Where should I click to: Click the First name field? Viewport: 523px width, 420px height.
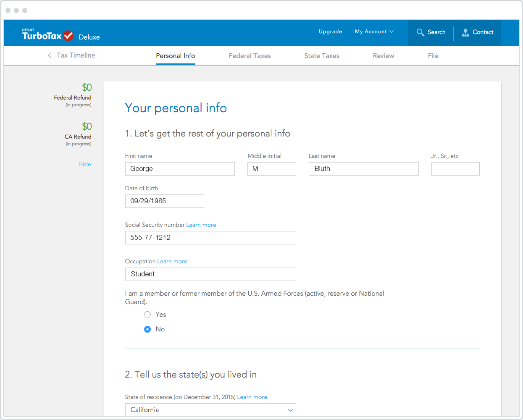click(x=180, y=169)
